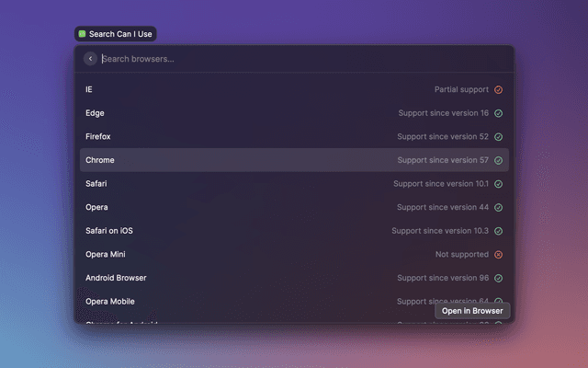The image size is (588, 368).
Task: Click the Safari supported checkmark icon
Action: [x=498, y=184]
